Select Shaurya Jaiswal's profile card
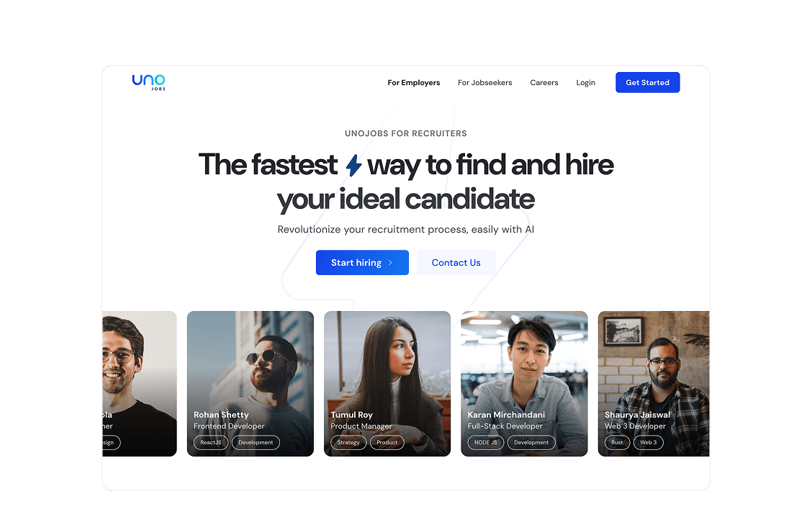This screenshot has width=812, height=530. click(x=654, y=383)
